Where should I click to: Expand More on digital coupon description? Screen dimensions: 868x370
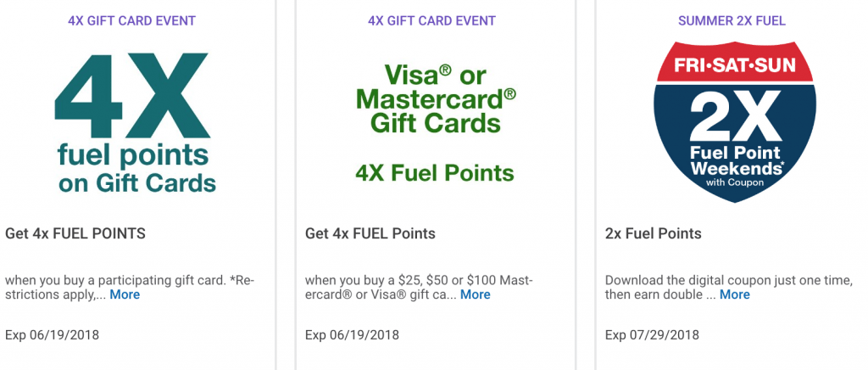pyautogui.click(x=735, y=294)
